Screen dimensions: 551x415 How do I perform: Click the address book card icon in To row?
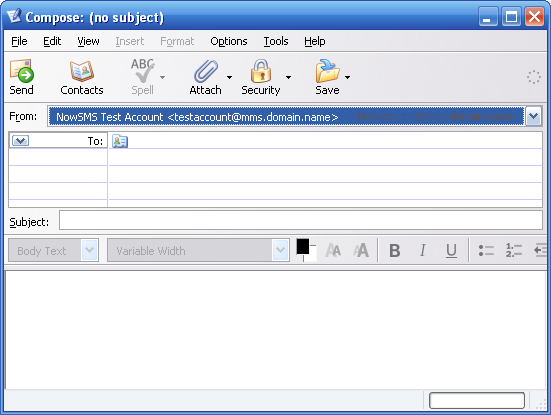pyautogui.click(x=120, y=141)
